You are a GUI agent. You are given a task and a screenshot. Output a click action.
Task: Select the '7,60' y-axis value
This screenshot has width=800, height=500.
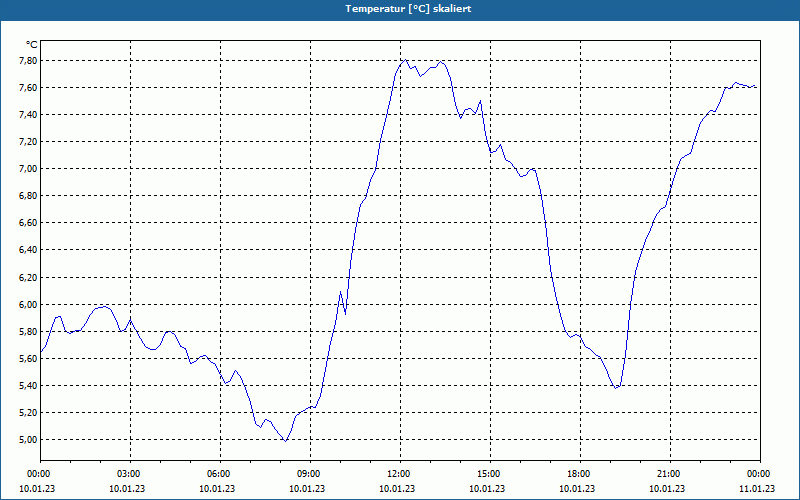pos(28,88)
